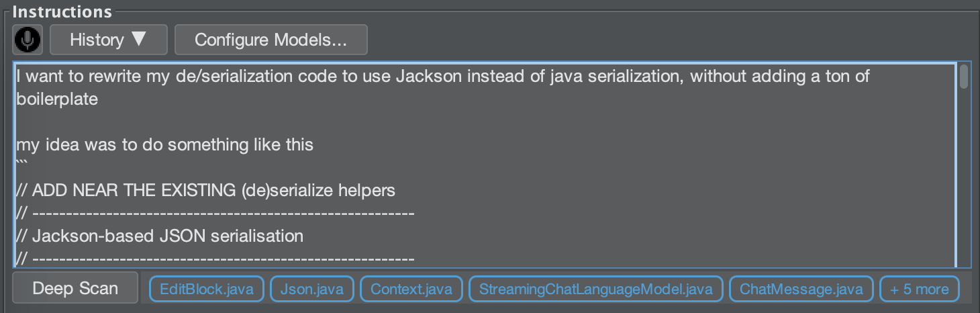Screen dimensions: 980x313
Task: Click the instructions scrollbar thumb
Action: (964, 77)
